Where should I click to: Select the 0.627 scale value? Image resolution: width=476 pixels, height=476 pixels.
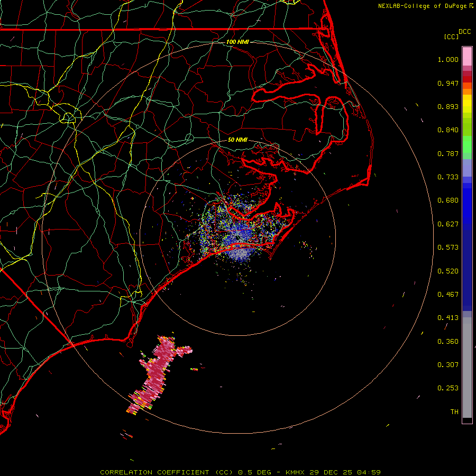(448, 224)
